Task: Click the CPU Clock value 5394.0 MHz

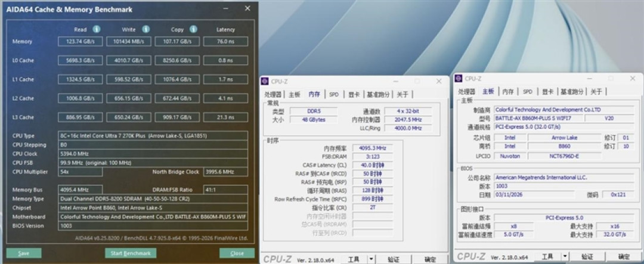Action: pyautogui.click(x=153, y=154)
